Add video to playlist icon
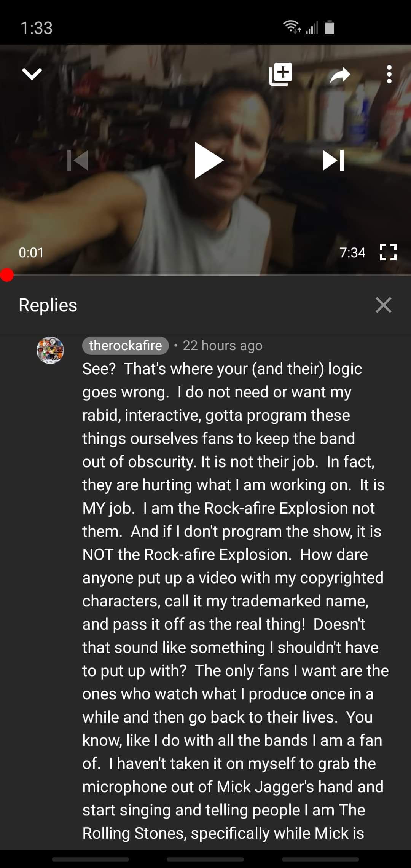 (281, 74)
